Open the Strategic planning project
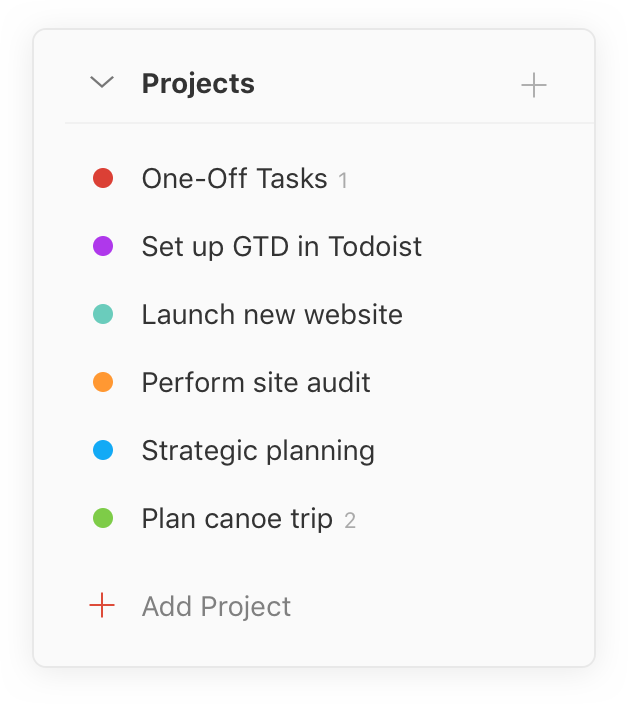 (258, 451)
